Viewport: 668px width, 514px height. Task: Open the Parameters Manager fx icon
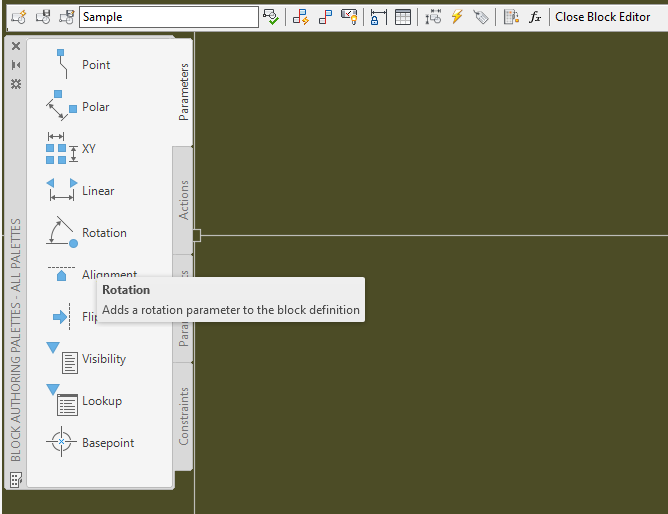tap(535, 17)
